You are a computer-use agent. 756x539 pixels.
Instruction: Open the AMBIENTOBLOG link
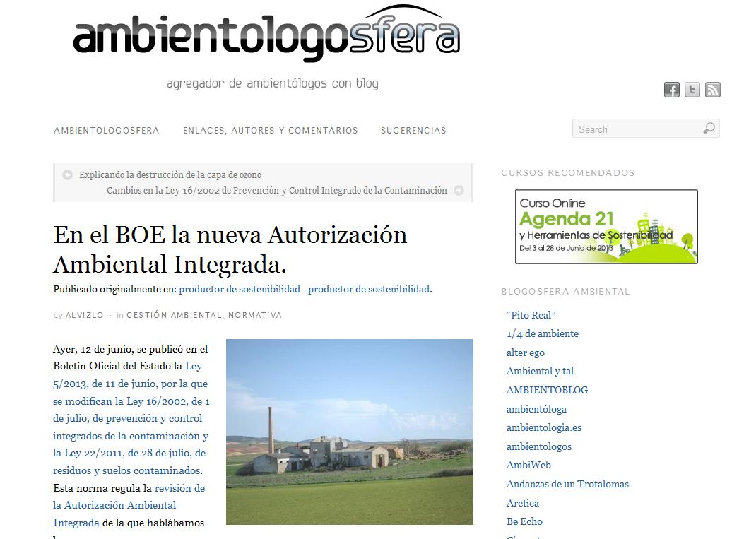[548, 390]
